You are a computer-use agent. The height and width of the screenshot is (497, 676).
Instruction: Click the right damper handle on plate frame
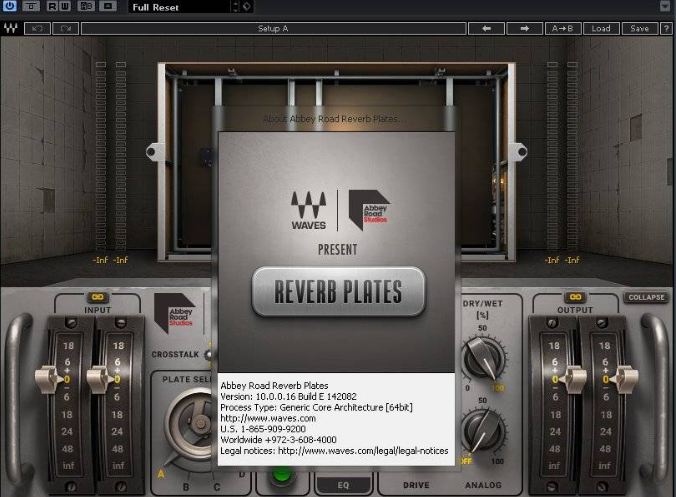click(x=517, y=152)
